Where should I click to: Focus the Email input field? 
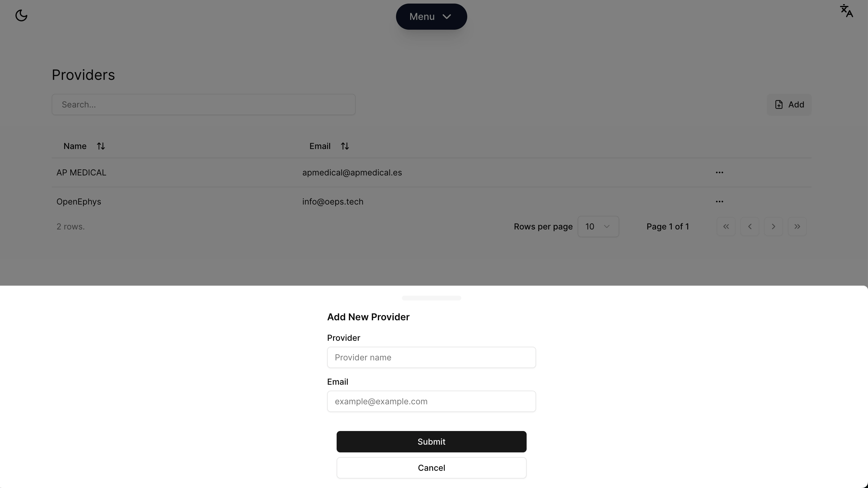point(431,401)
